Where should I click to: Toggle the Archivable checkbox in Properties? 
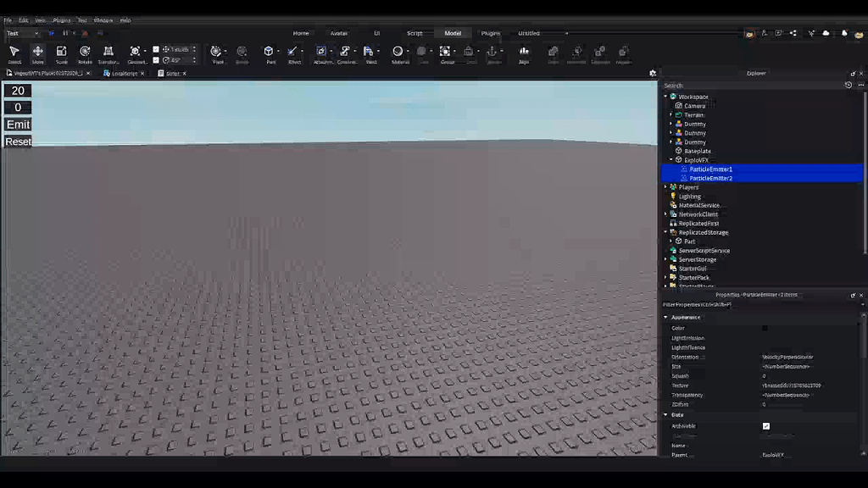point(766,426)
